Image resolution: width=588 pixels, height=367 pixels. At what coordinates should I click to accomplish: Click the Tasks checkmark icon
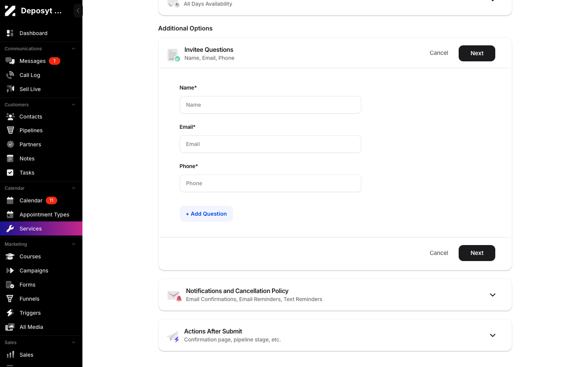tap(10, 173)
